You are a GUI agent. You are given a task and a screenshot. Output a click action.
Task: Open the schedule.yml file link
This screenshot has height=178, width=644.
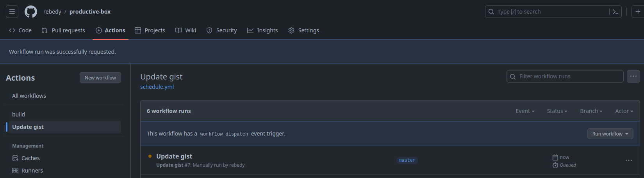[x=157, y=87]
